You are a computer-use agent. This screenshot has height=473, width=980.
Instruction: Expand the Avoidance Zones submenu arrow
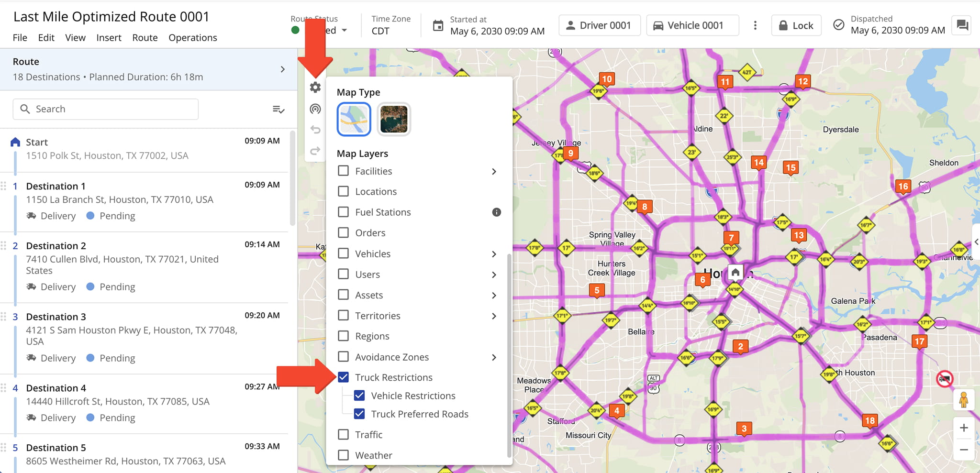click(494, 358)
